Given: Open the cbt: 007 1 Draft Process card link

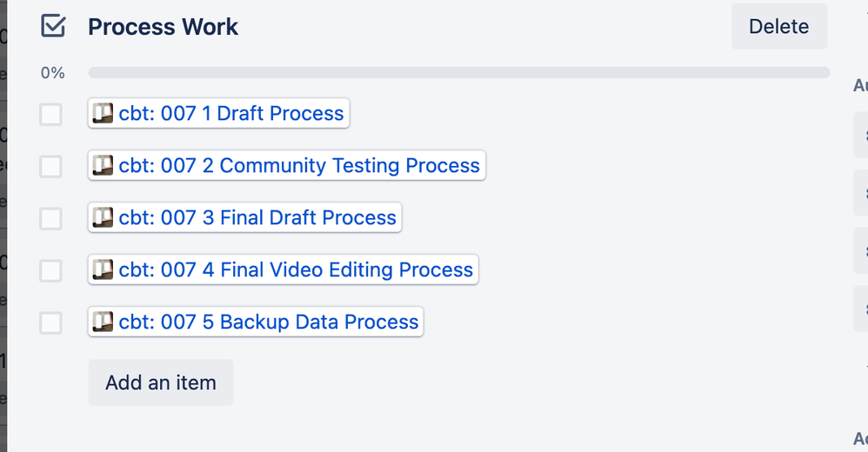Looking at the screenshot, I should pyautogui.click(x=218, y=113).
